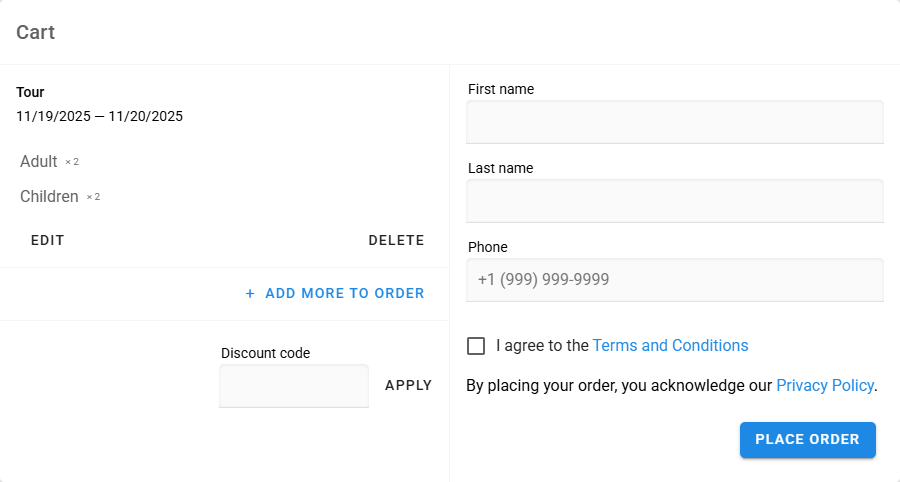Click the "I agree to the" label text
The image size is (900, 482).
[x=542, y=346]
